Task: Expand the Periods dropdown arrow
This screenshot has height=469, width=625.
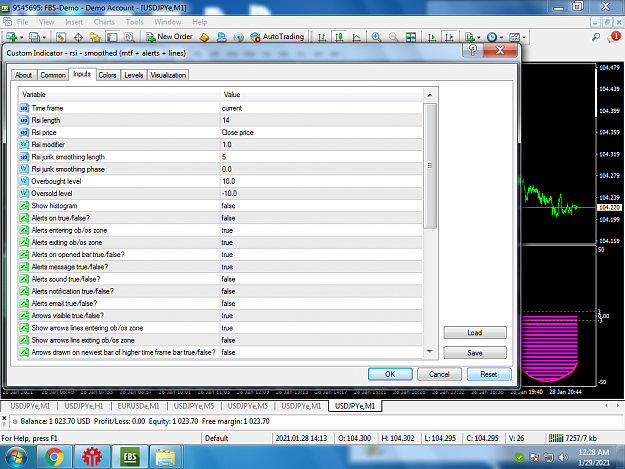Action: [x=501, y=37]
